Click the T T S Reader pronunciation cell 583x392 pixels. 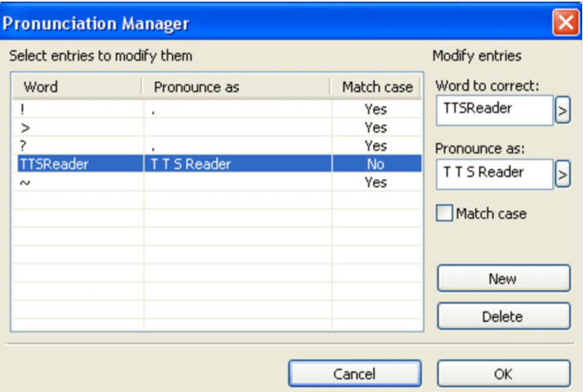click(x=189, y=164)
